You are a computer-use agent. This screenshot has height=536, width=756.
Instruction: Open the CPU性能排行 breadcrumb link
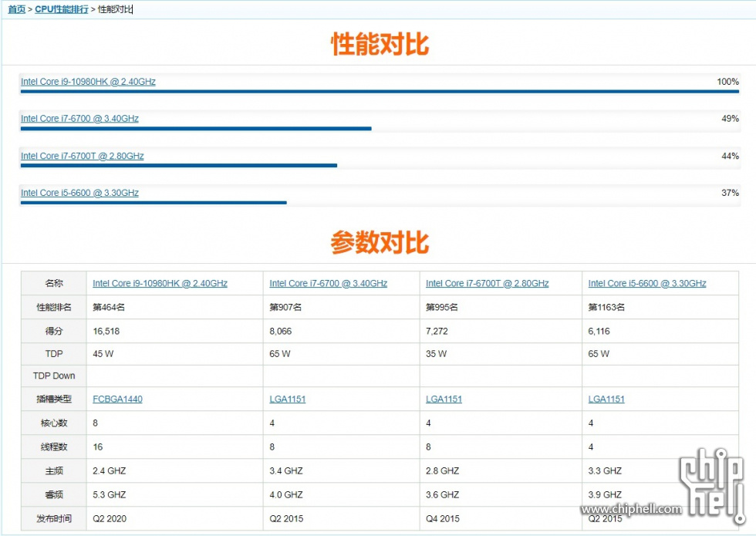pos(61,9)
